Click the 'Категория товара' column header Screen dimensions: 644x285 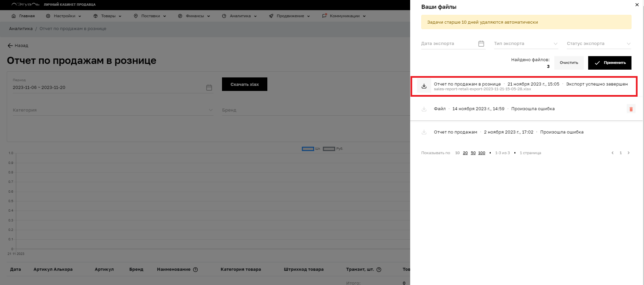click(241, 269)
